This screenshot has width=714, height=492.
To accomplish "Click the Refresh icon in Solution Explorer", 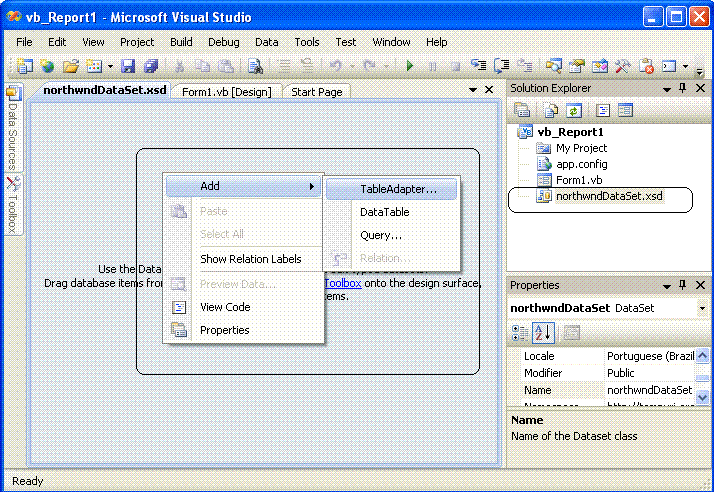I will pyautogui.click(x=574, y=110).
